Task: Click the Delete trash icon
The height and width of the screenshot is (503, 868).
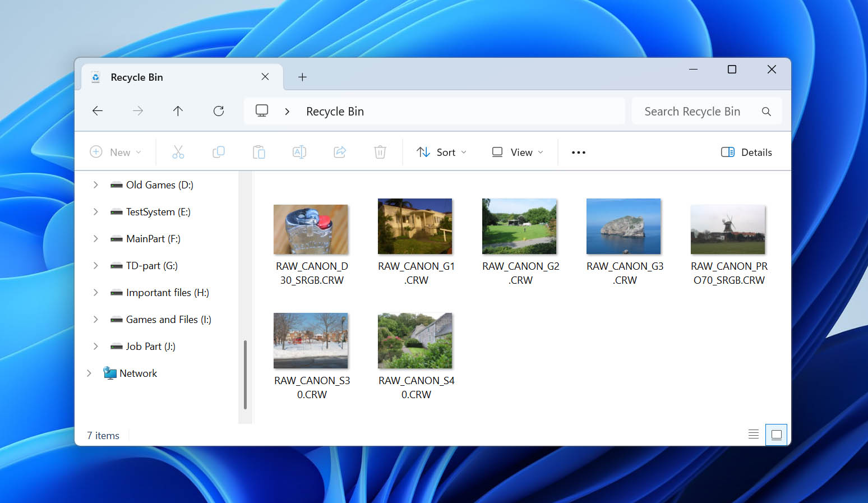Action: (380, 152)
